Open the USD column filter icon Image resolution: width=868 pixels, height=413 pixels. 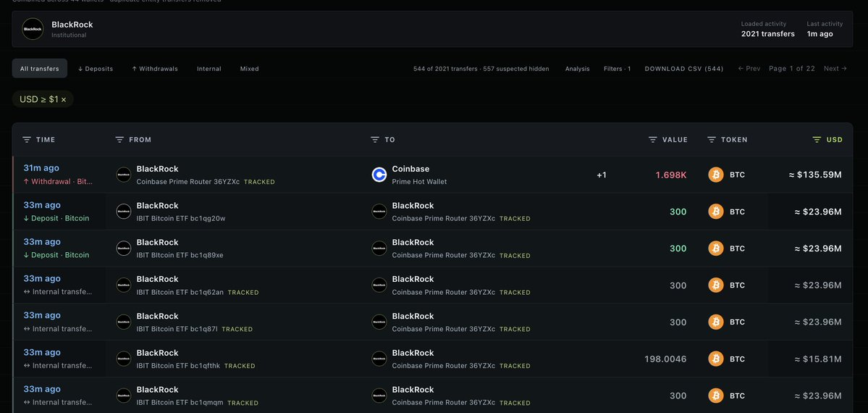(817, 140)
